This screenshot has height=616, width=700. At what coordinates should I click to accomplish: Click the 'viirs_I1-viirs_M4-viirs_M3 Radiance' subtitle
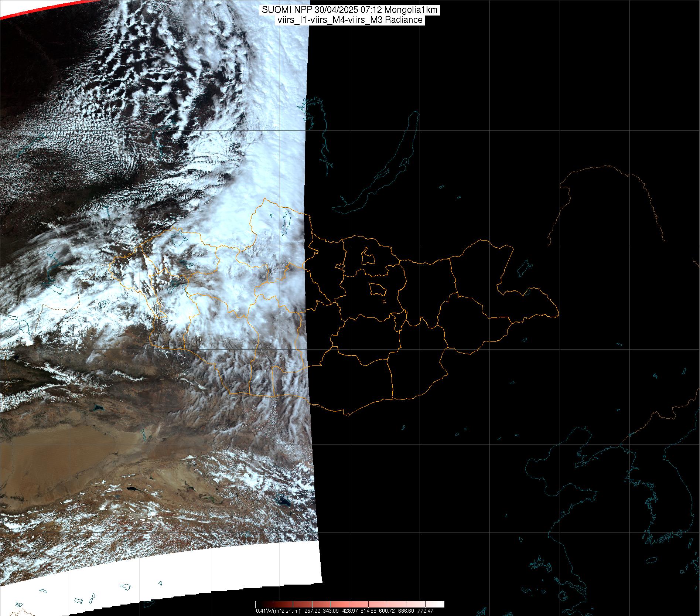[x=350, y=20]
